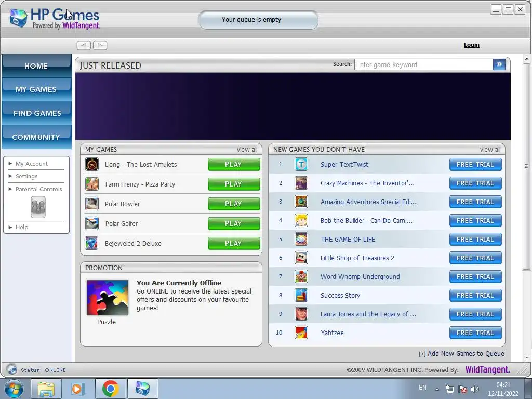Click Add New Games to Queue
This screenshot has width=532, height=399.
[x=461, y=353]
